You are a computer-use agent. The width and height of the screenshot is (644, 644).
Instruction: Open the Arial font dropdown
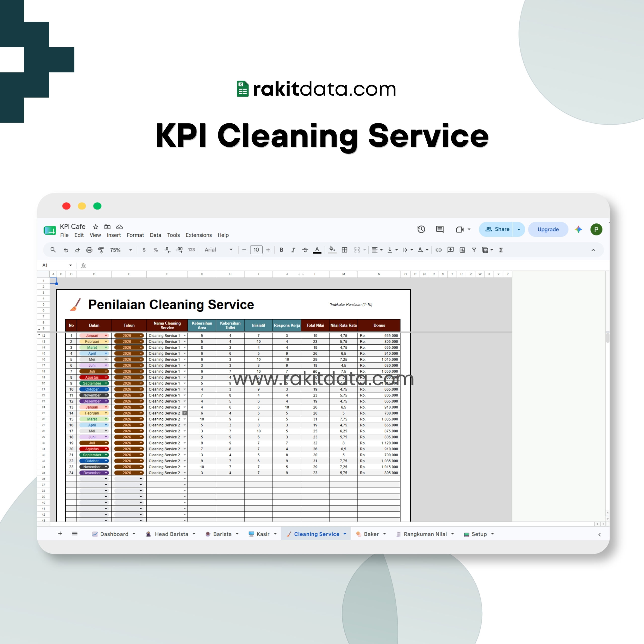(218, 250)
